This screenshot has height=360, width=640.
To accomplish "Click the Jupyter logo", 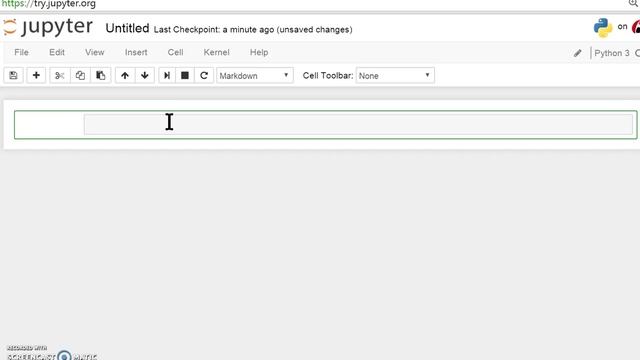I will pos(48,27).
